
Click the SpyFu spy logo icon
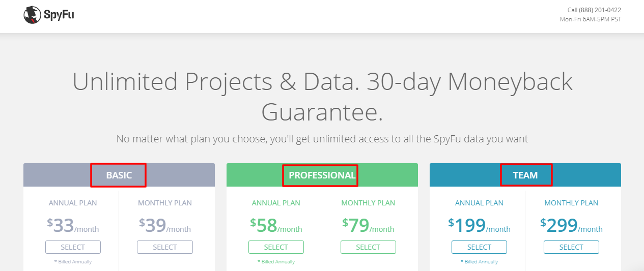32,15
